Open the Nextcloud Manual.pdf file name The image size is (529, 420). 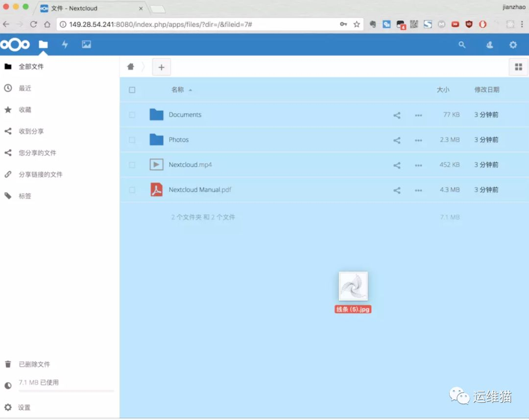click(200, 190)
